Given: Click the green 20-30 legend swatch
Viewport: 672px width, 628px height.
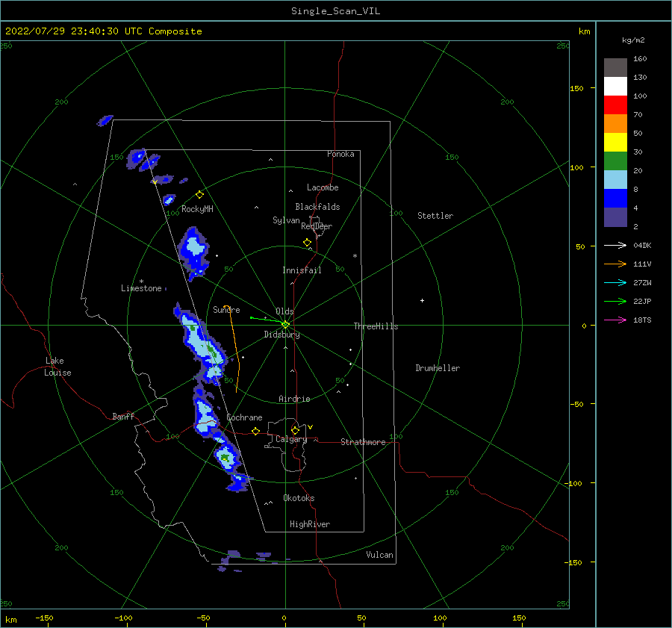Looking at the screenshot, I should pyautogui.click(x=615, y=161).
